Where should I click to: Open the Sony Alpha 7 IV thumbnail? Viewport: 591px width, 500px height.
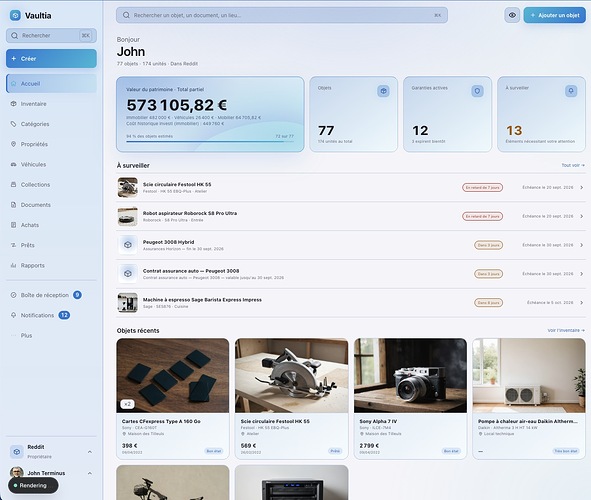[410, 375]
